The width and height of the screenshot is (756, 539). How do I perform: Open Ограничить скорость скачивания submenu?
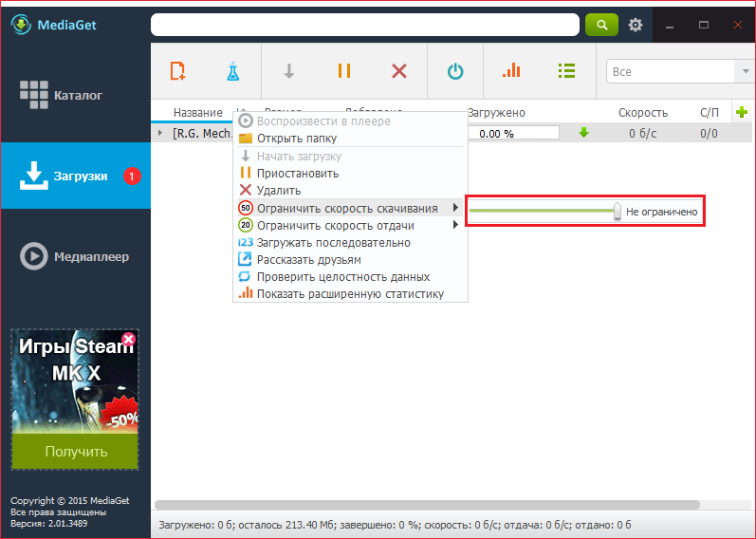(x=350, y=208)
